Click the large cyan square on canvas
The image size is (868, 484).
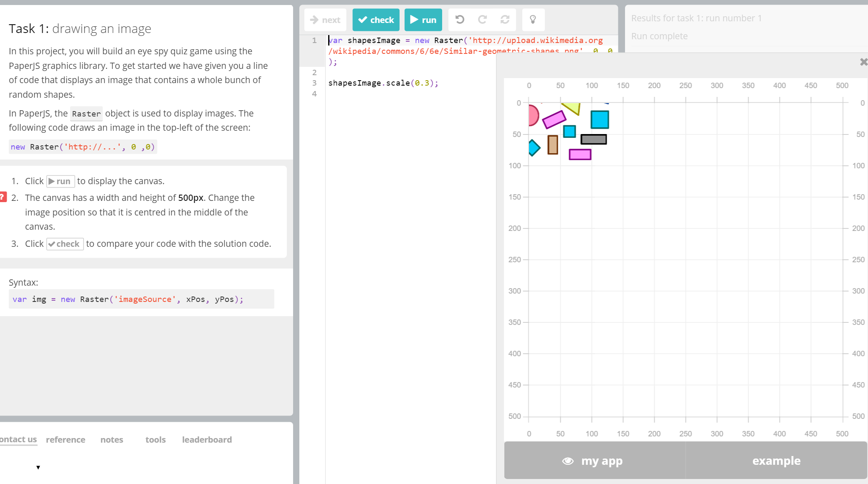(x=600, y=119)
